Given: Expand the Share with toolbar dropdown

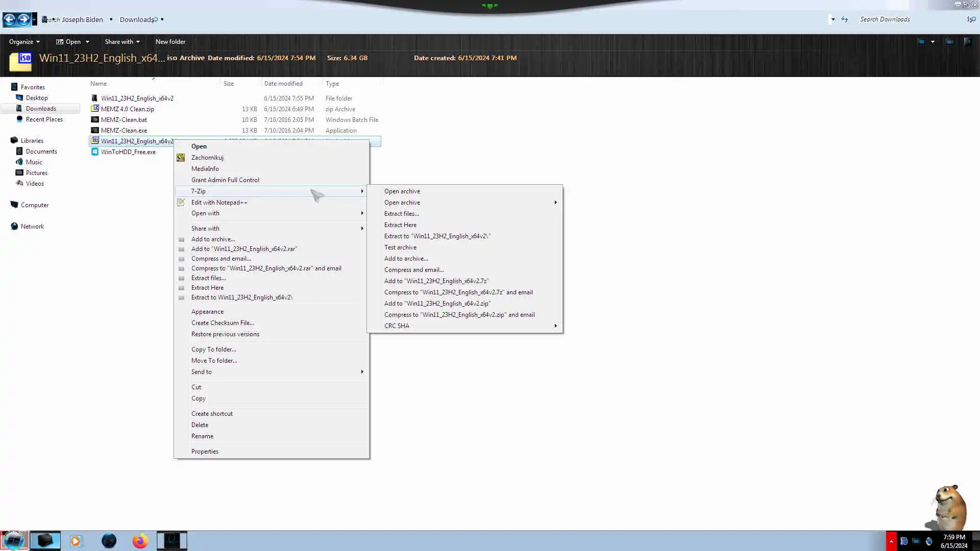Looking at the screenshot, I should [122, 42].
